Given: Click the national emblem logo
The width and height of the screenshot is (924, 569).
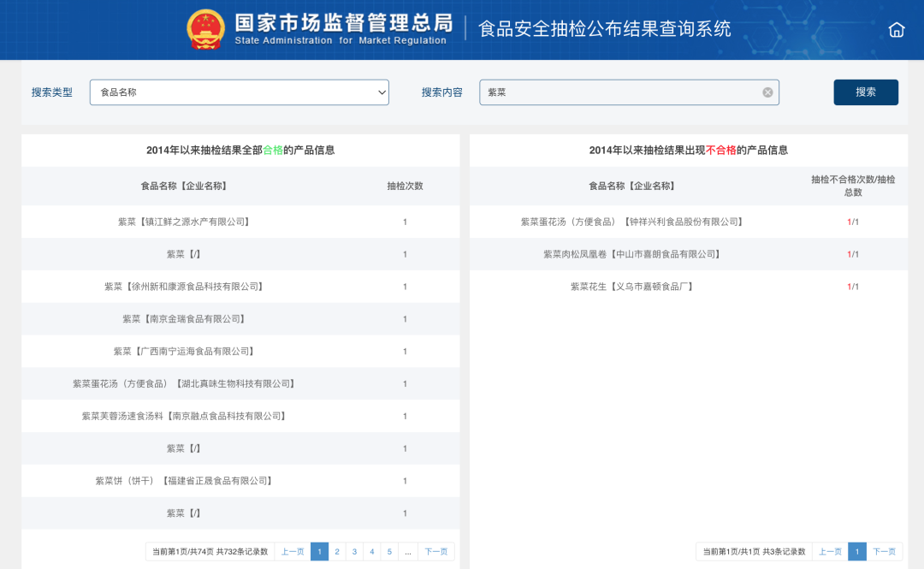Looking at the screenshot, I should tap(204, 29).
